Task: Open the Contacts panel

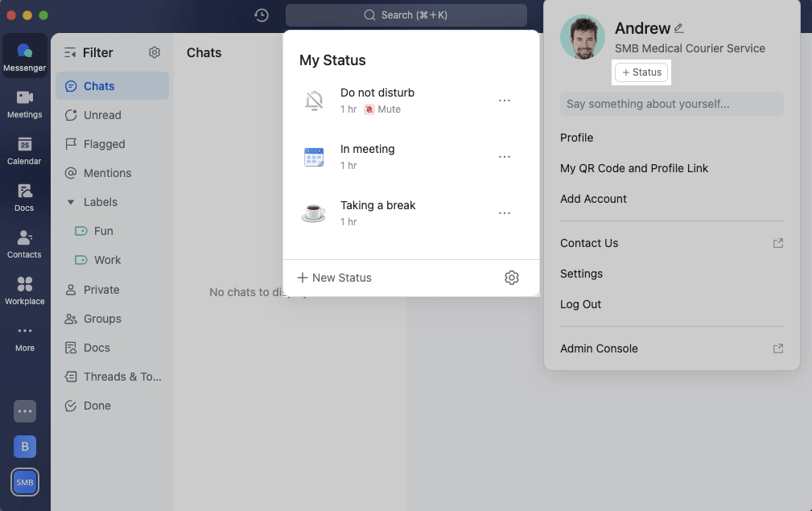Action: [x=24, y=243]
